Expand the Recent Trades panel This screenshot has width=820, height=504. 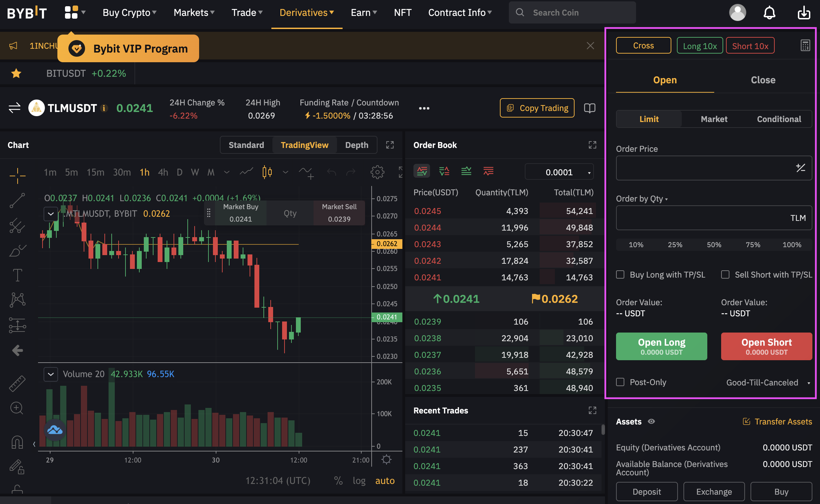pyautogui.click(x=593, y=410)
